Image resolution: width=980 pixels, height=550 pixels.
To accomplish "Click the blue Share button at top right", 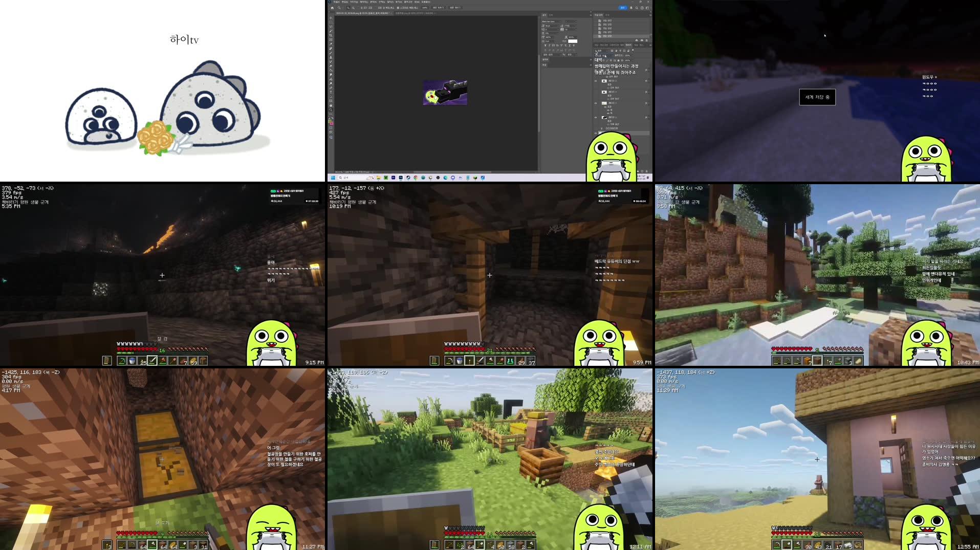I will tap(622, 8).
